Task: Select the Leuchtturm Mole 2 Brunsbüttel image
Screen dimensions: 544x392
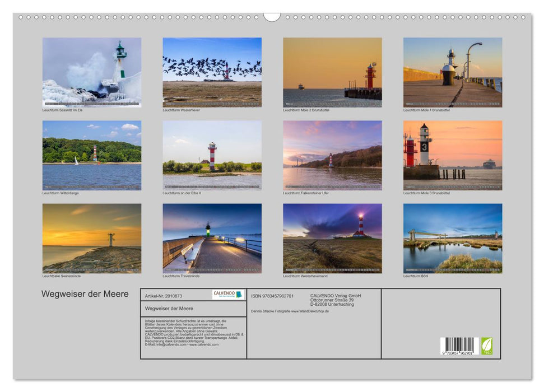Action: 333,73
